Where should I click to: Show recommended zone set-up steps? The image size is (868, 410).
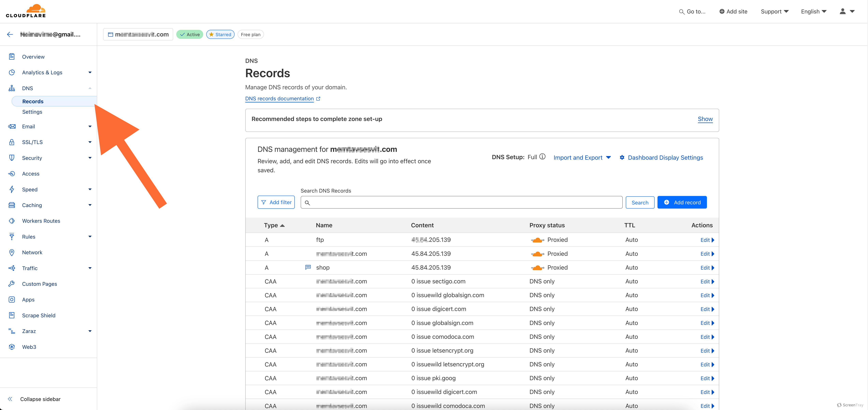[705, 119]
